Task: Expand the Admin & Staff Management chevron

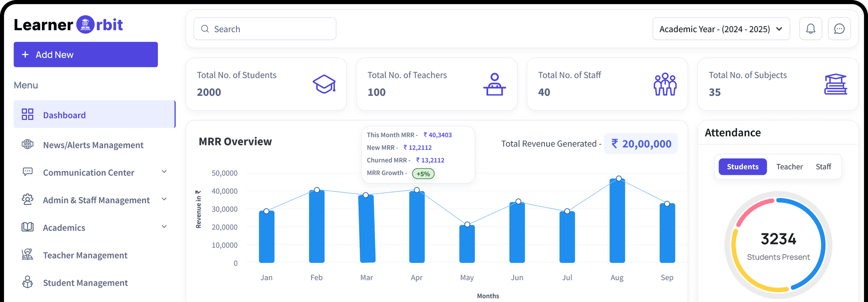Action: (x=164, y=199)
